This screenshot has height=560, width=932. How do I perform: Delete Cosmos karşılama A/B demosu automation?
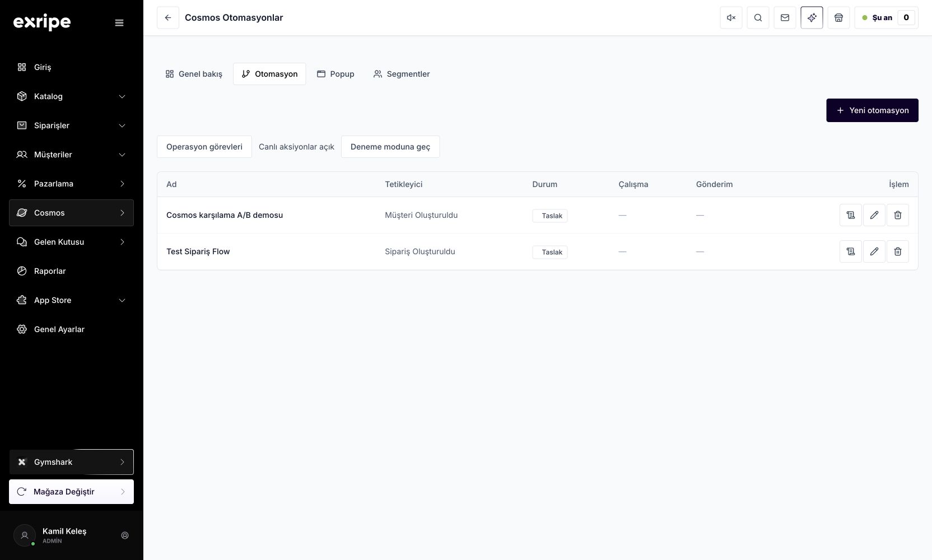tap(898, 215)
